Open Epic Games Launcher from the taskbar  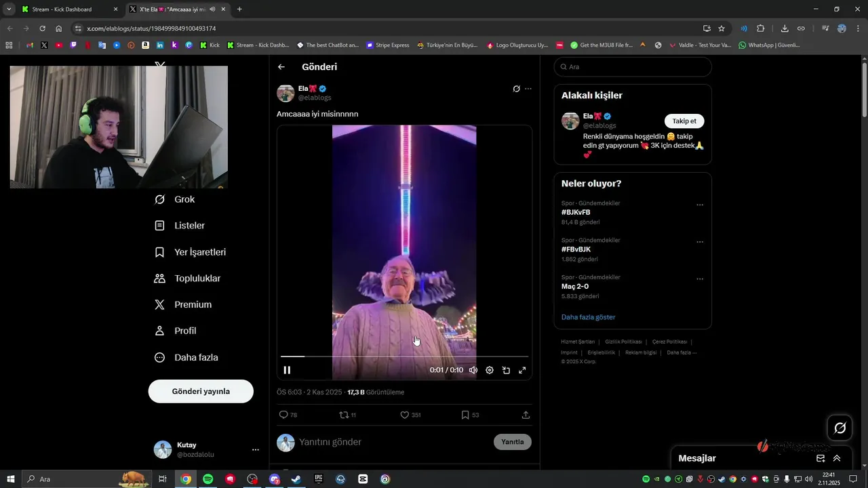pos(319,479)
